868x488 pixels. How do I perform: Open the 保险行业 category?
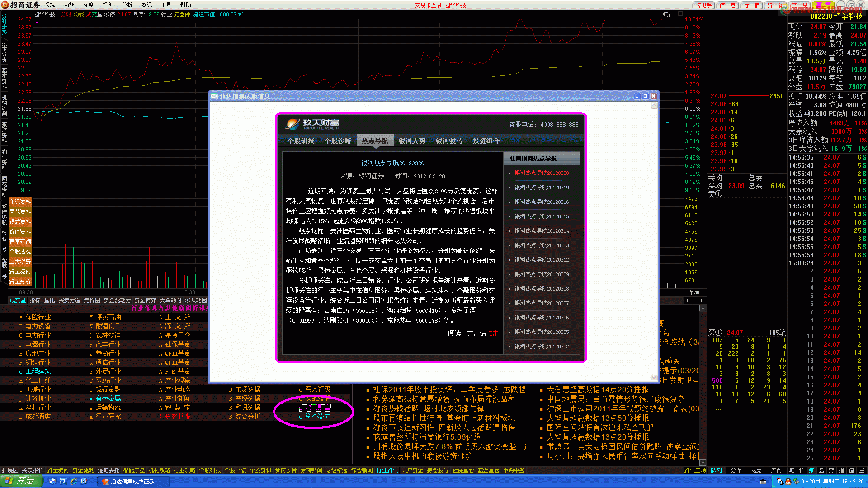pyautogui.click(x=38, y=317)
